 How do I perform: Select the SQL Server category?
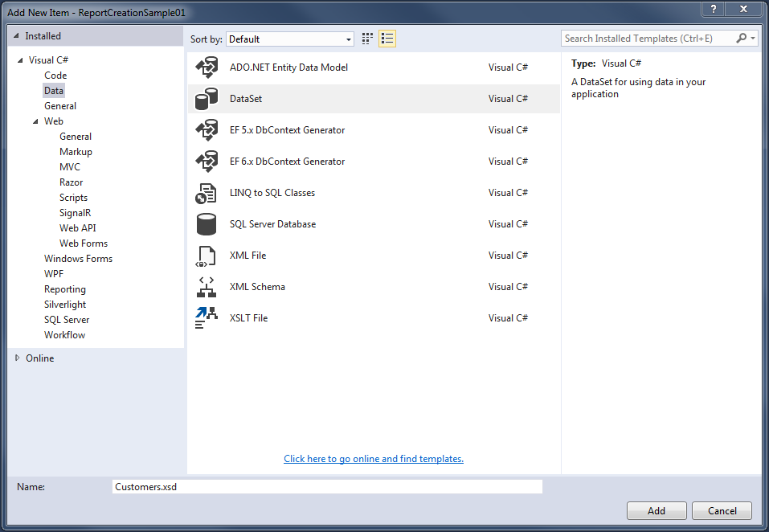click(x=67, y=320)
